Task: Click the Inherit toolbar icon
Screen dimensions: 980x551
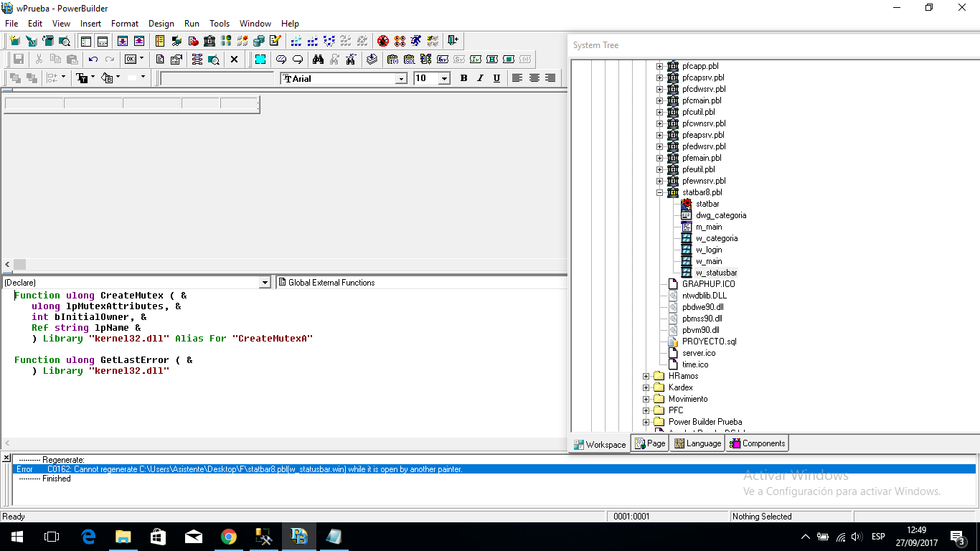Action: (x=32, y=41)
